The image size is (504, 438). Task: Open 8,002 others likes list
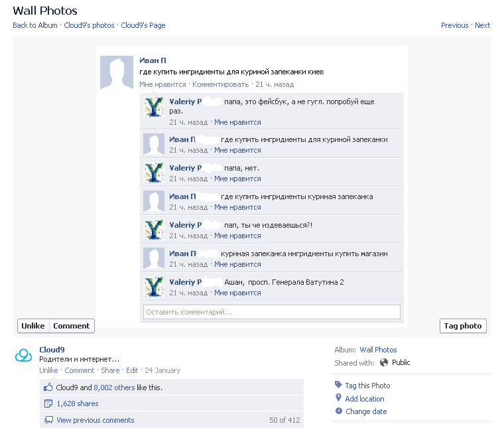click(x=114, y=388)
